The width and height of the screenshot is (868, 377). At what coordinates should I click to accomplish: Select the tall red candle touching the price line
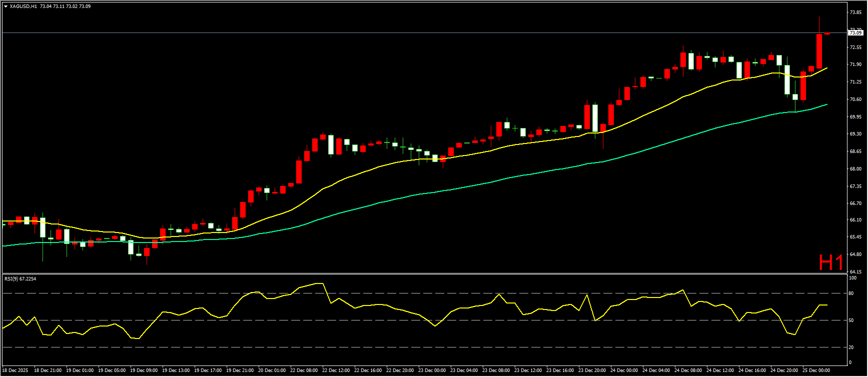point(819,50)
